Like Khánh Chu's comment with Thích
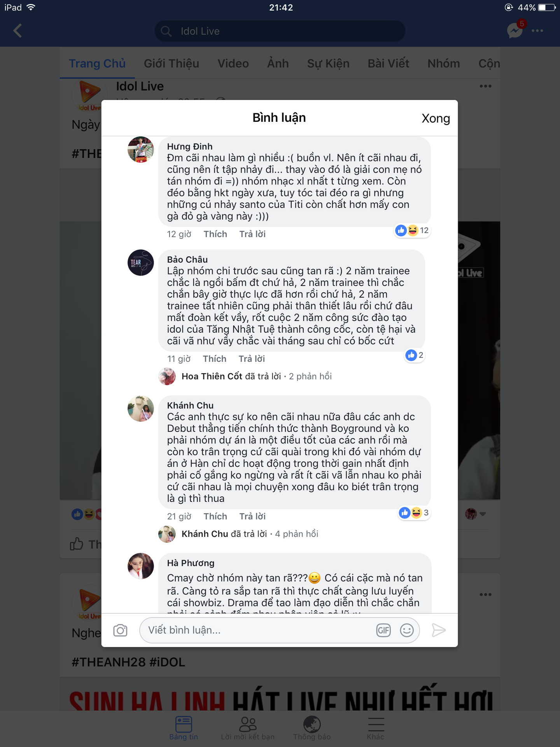This screenshot has width=560, height=747. [x=215, y=516]
